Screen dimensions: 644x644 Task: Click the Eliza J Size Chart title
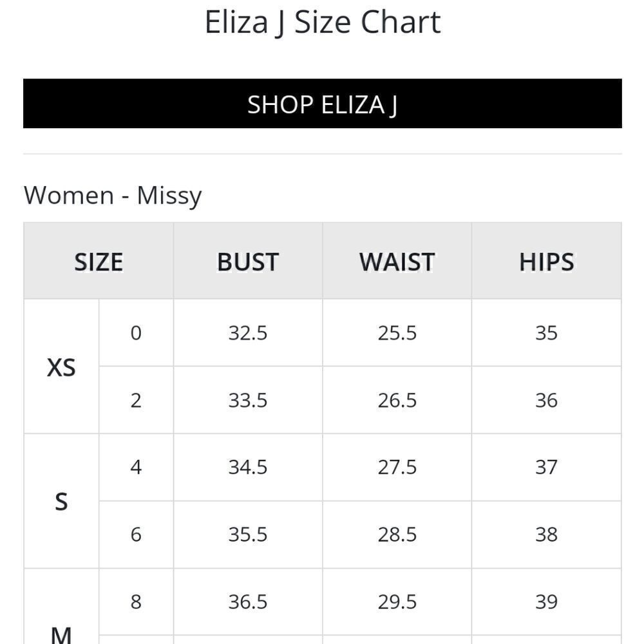point(323,22)
